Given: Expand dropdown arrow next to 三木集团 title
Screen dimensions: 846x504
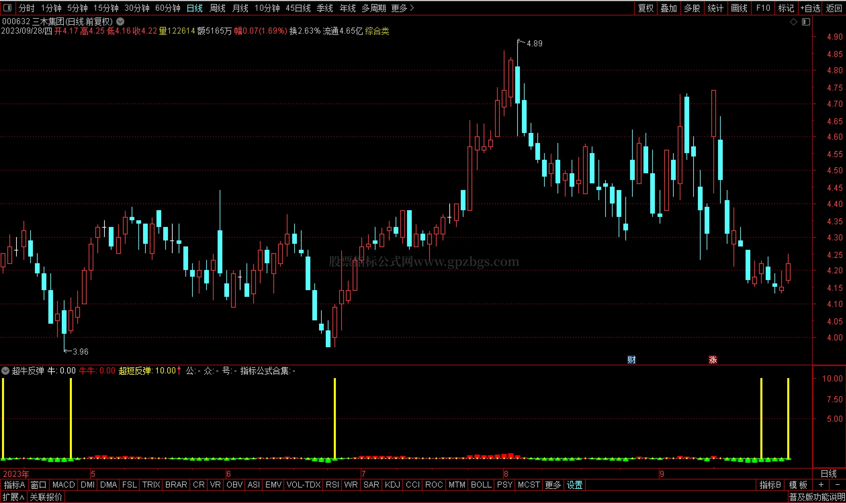Looking at the screenshot, I should click(x=120, y=22).
